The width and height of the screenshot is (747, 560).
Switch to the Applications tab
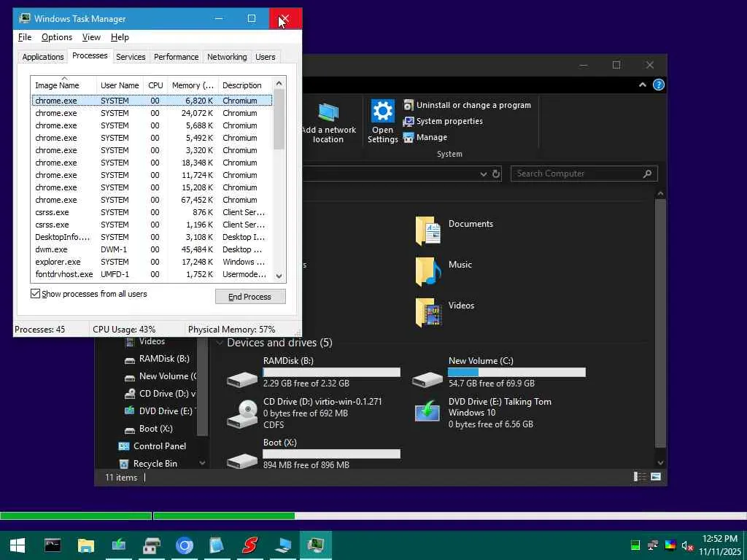[43, 57]
